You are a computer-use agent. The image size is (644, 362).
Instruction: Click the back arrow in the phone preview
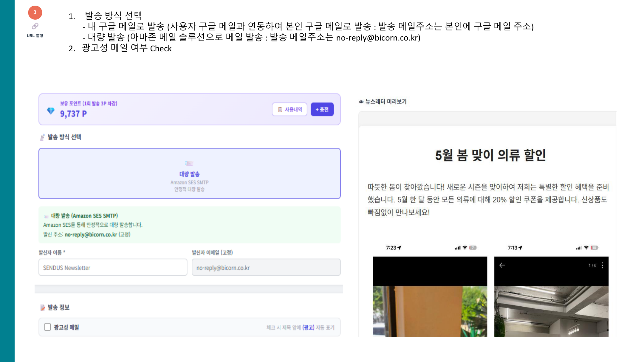click(x=502, y=265)
